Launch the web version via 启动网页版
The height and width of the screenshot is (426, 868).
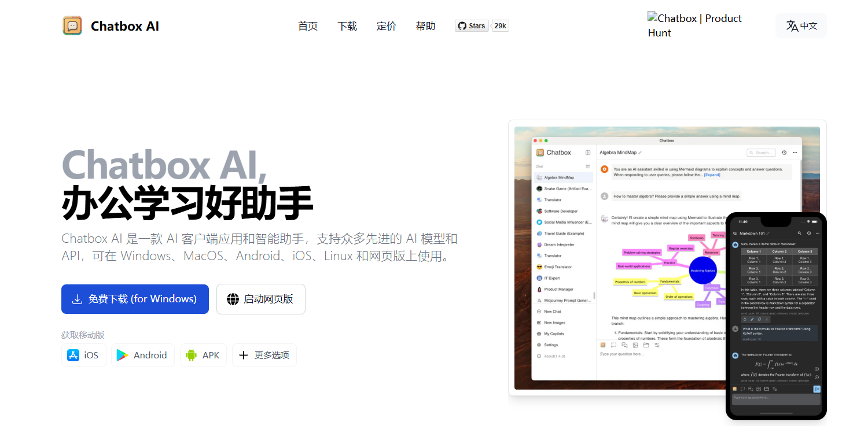(x=260, y=299)
